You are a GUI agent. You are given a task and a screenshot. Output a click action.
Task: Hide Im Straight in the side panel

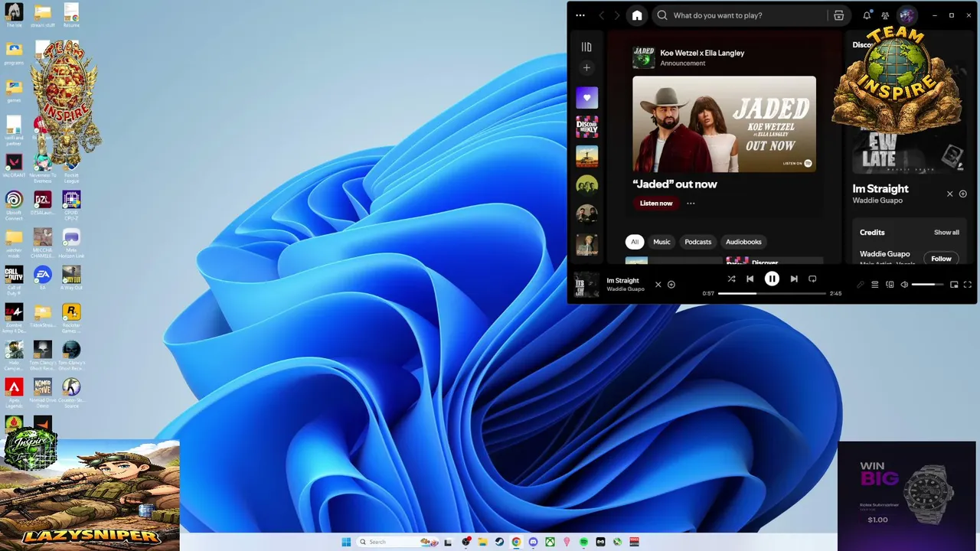coord(950,194)
